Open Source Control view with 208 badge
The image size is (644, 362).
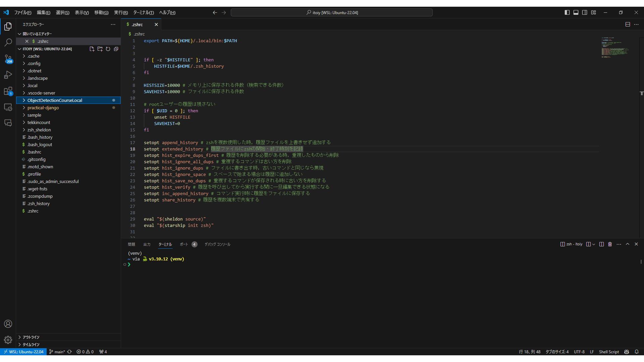coord(8,59)
